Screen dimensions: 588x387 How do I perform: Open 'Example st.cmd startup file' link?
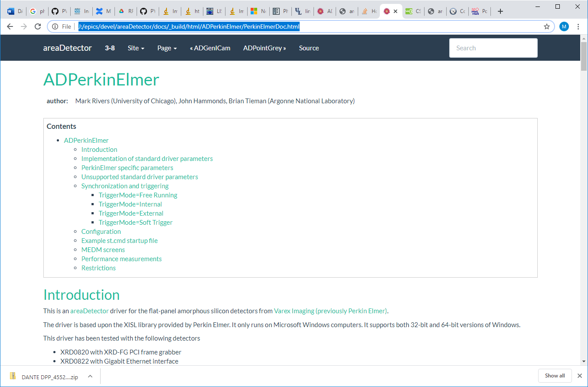click(x=120, y=241)
